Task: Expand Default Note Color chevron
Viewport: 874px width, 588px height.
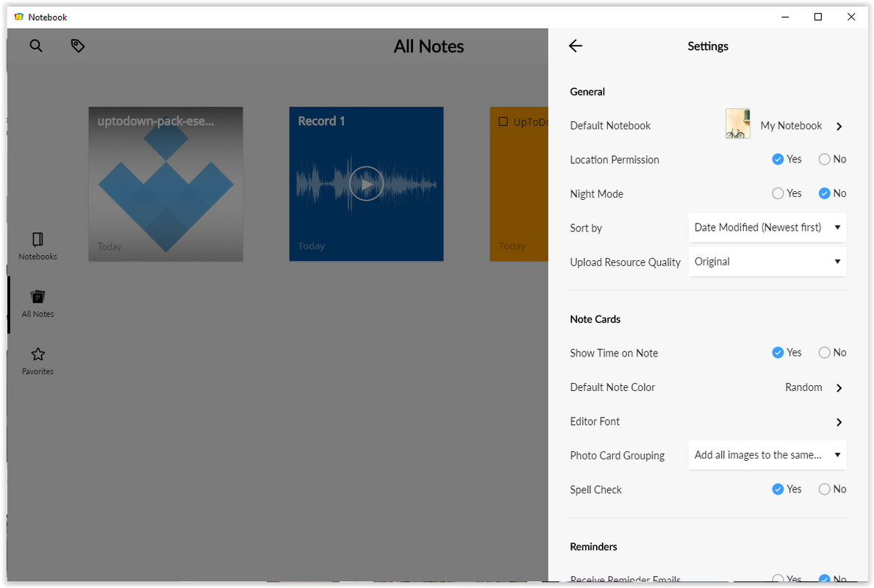Action: coord(839,388)
